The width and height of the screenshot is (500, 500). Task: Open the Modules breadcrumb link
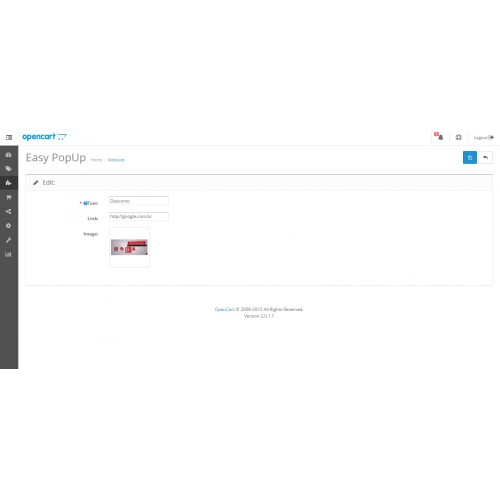click(116, 160)
